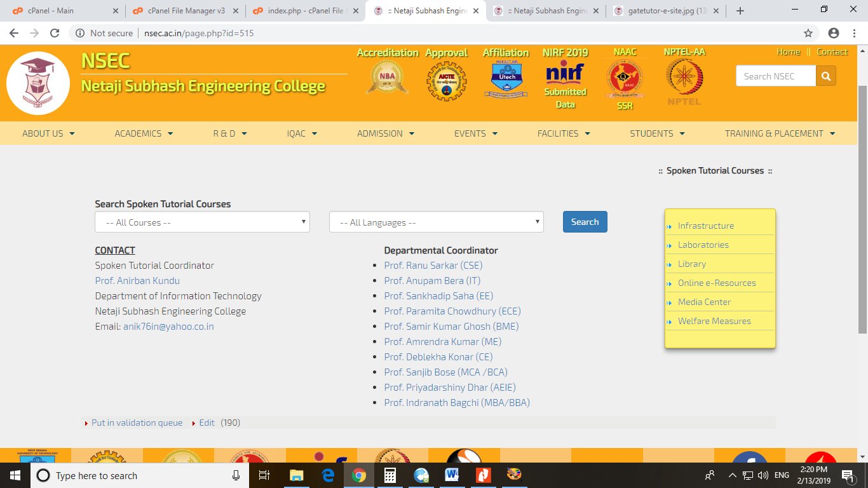Click the Utech affiliation logo

click(505, 79)
